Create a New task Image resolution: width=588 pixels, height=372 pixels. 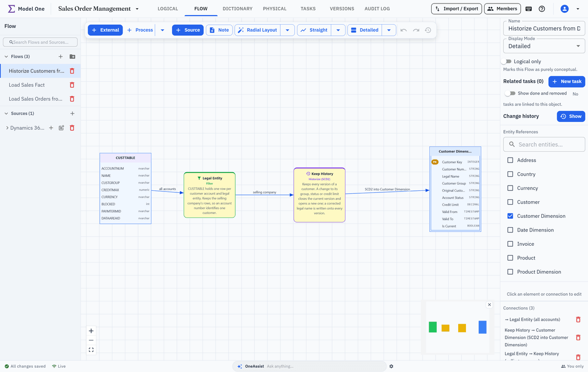tap(566, 81)
